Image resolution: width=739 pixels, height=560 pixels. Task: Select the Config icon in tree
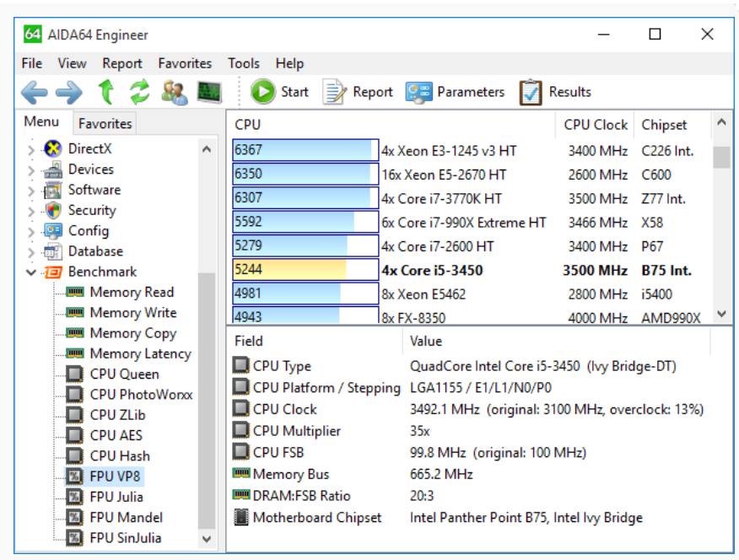tap(53, 231)
